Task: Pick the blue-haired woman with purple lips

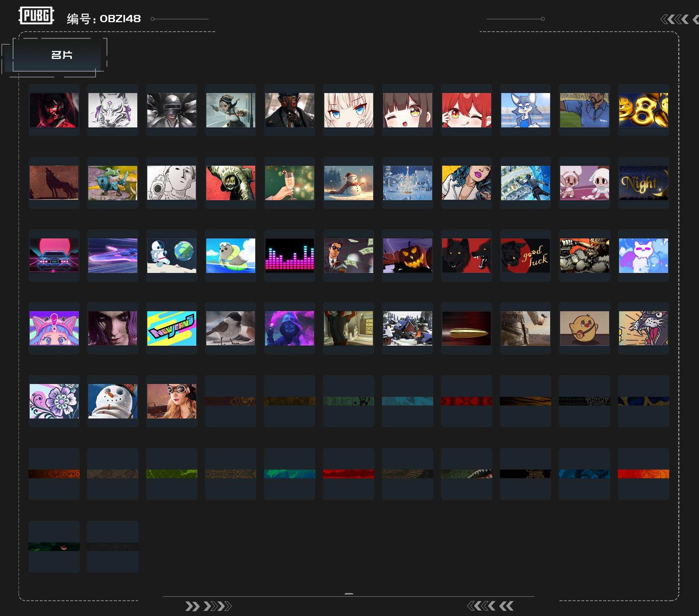Action: [x=467, y=183]
